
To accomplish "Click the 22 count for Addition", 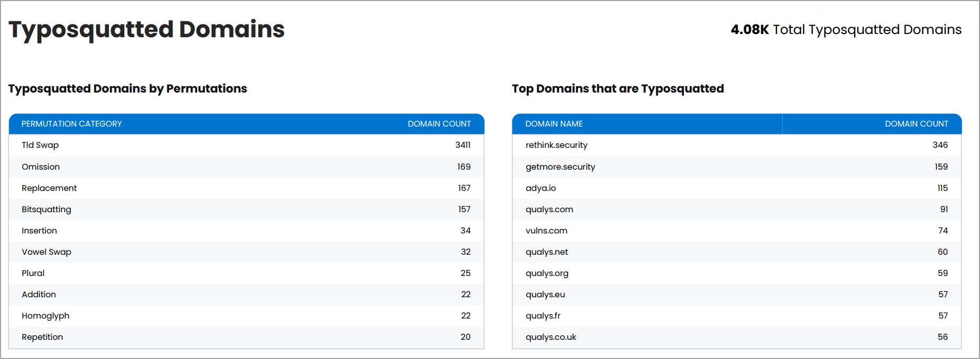I will [466, 295].
